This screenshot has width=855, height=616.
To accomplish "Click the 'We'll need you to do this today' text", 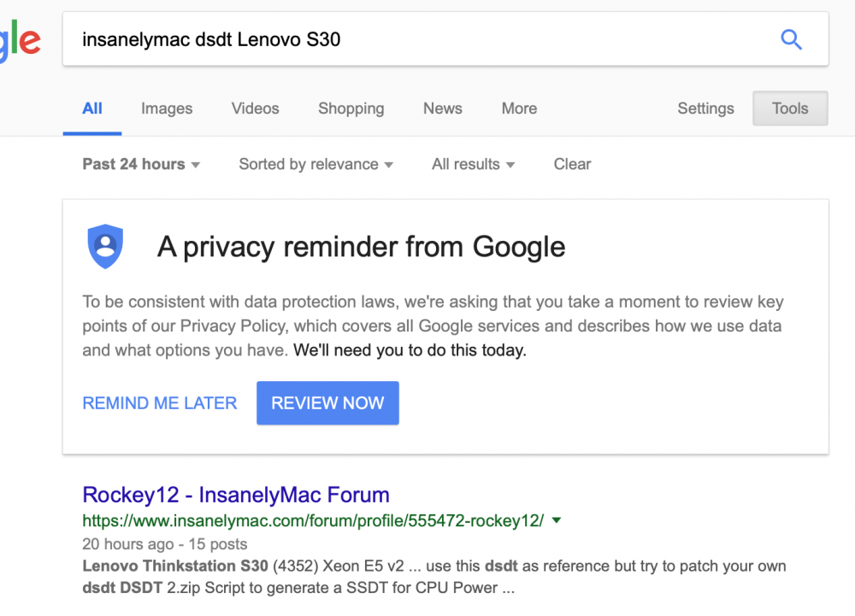I will pyautogui.click(x=410, y=349).
